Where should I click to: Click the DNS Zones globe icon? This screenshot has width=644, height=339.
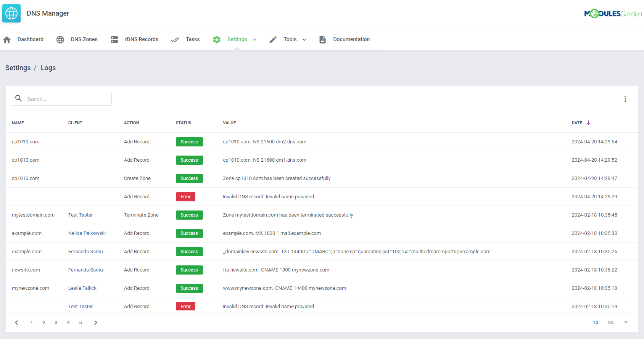60,40
